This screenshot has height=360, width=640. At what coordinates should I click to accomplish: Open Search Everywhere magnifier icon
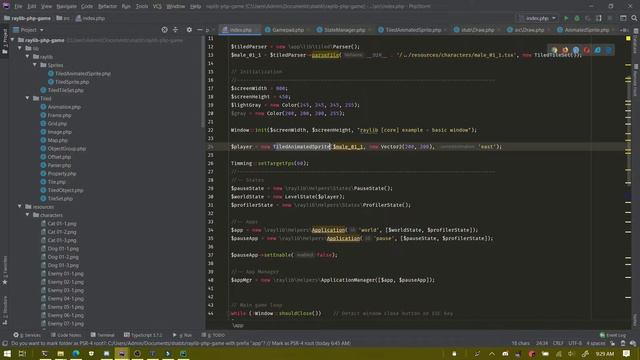tap(634, 18)
